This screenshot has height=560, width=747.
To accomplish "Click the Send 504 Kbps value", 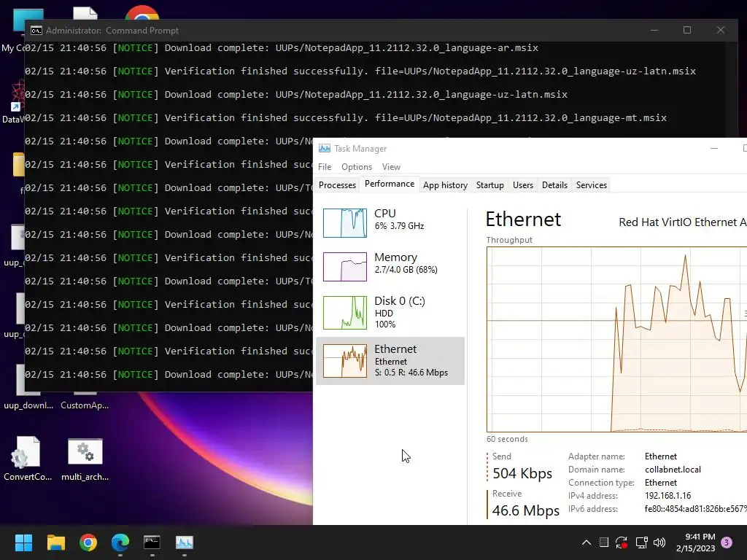I will point(522,473).
